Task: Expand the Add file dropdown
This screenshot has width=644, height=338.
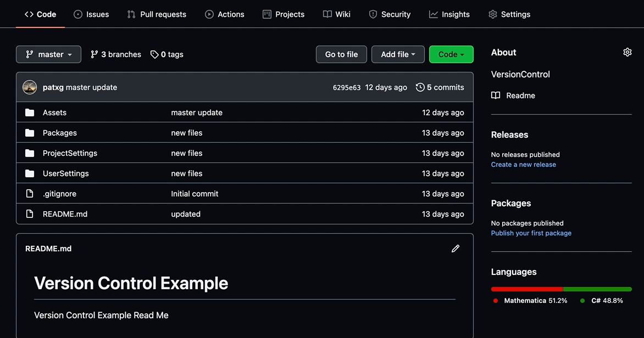Action: (x=398, y=54)
